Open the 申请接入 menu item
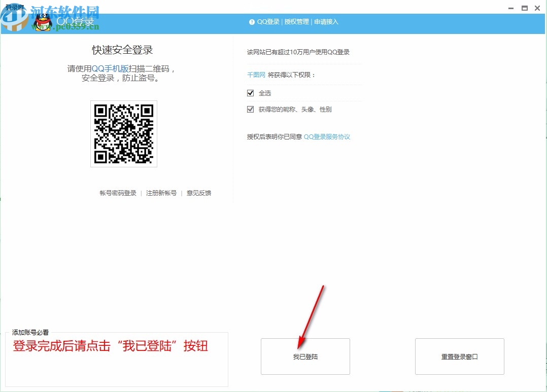 [326, 22]
